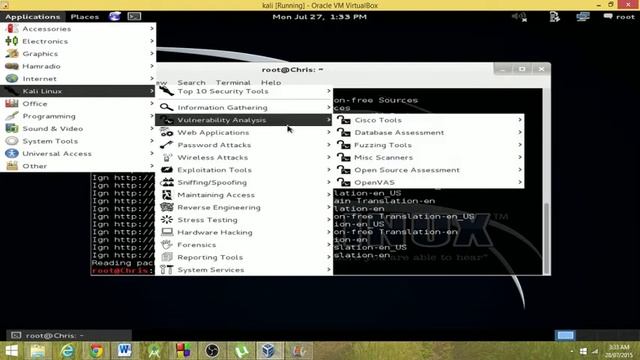
Task: Open Chrome from Windows taskbar
Action: [x=96, y=351]
